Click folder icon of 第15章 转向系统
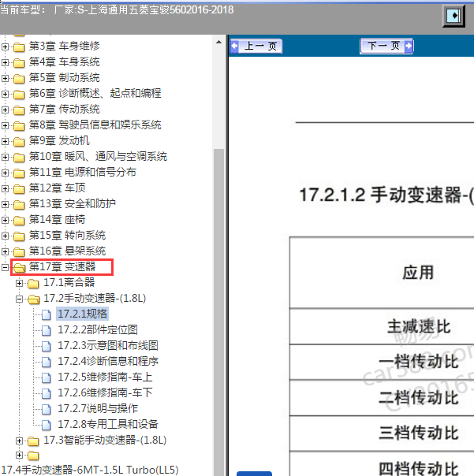474x476 pixels. click(19, 236)
